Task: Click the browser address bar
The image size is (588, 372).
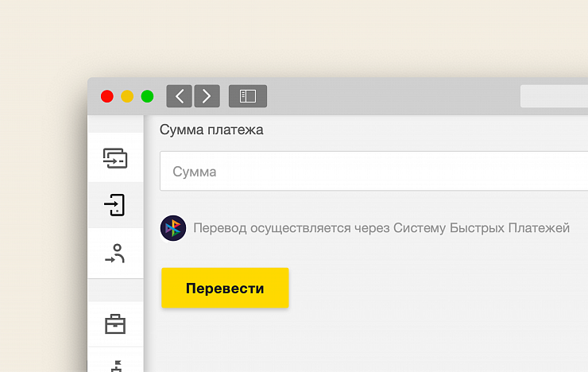Action: [x=555, y=96]
